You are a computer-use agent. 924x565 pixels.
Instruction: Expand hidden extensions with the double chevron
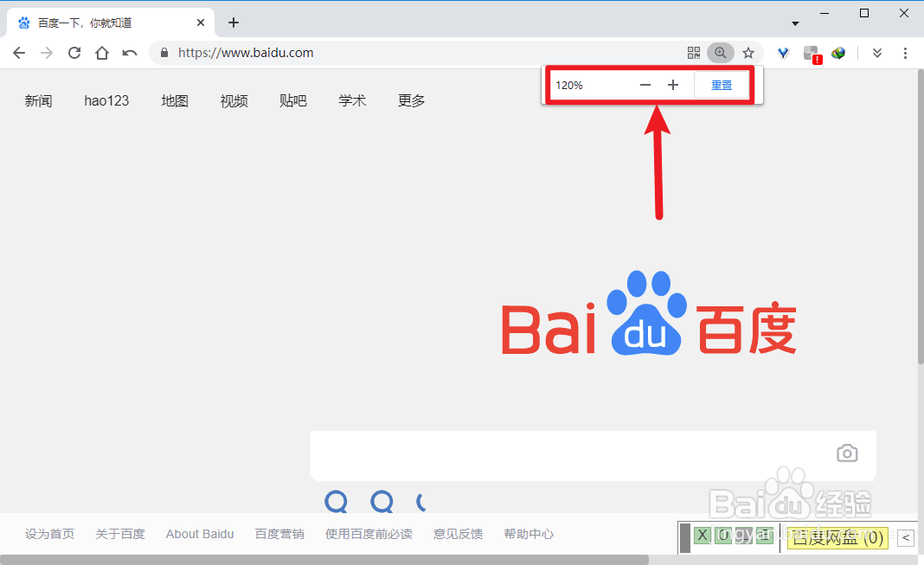tap(876, 53)
